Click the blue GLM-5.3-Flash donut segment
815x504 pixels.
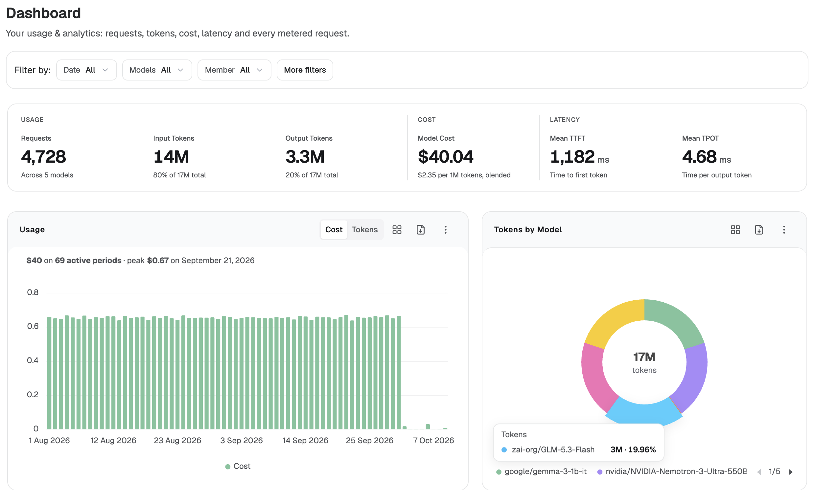click(644, 414)
